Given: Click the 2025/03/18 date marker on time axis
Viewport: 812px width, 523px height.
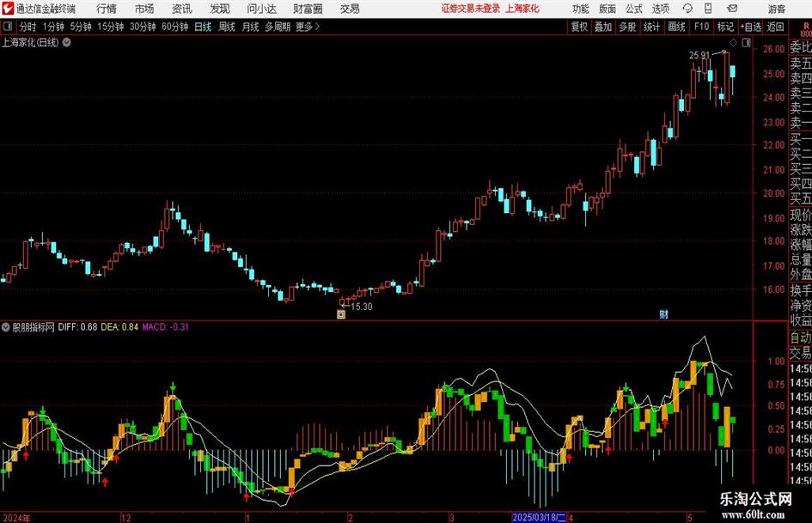Looking at the screenshot, I should (539, 517).
